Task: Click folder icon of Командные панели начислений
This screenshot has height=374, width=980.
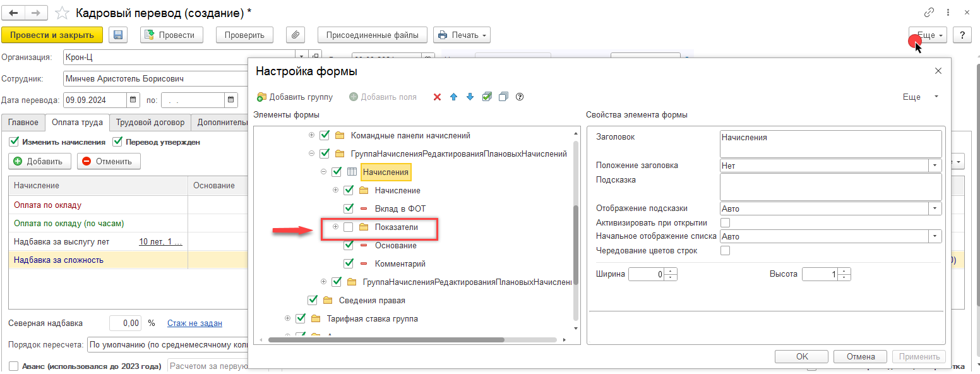Action: [340, 135]
